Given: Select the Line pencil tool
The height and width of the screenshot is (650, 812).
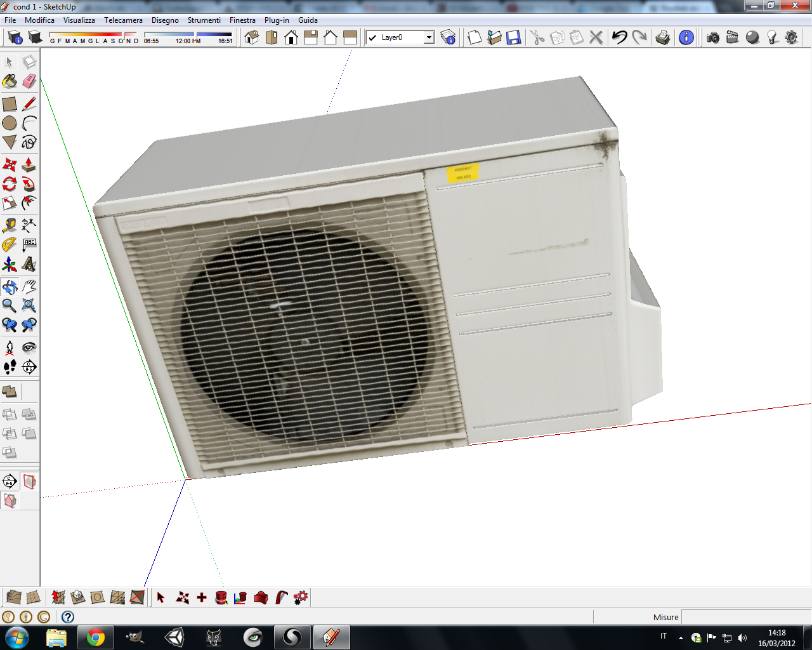Looking at the screenshot, I should pyautogui.click(x=29, y=103).
